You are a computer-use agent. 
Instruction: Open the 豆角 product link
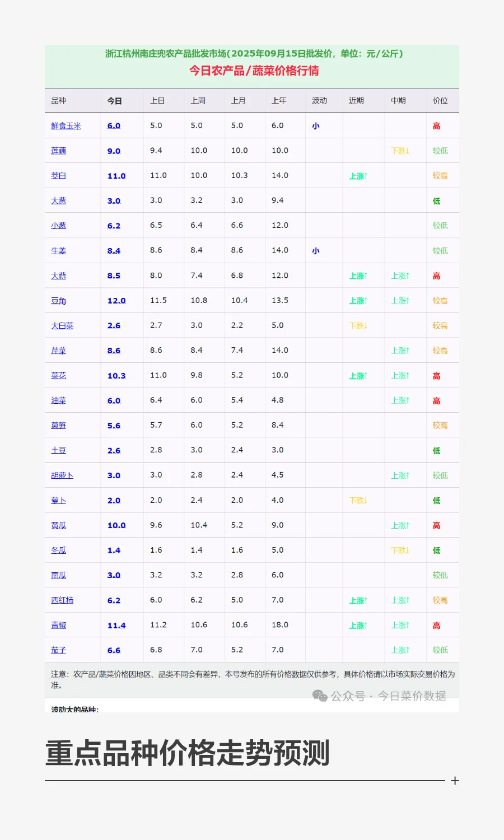pyautogui.click(x=59, y=301)
